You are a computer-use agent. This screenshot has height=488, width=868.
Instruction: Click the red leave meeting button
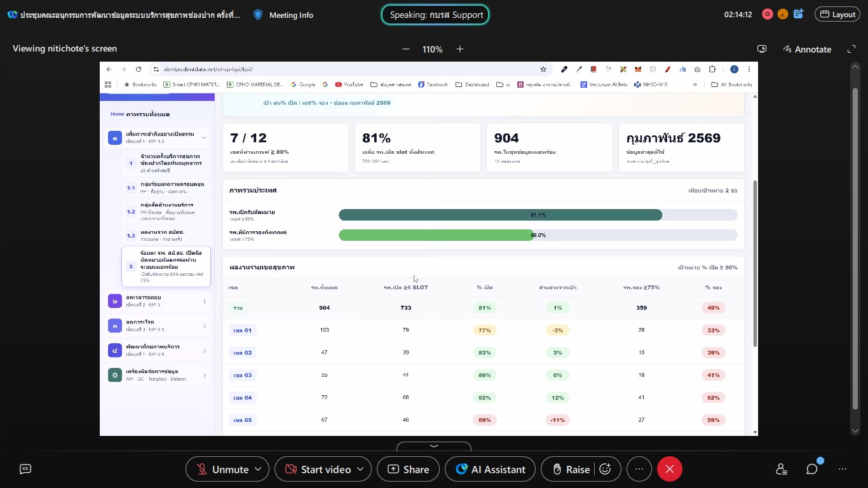point(669,469)
